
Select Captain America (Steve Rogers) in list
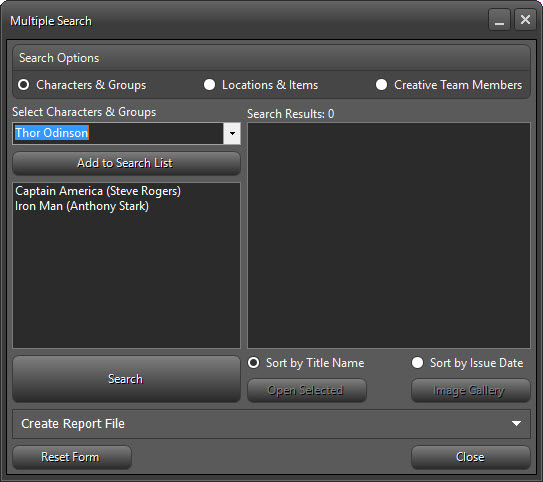(98, 191)
